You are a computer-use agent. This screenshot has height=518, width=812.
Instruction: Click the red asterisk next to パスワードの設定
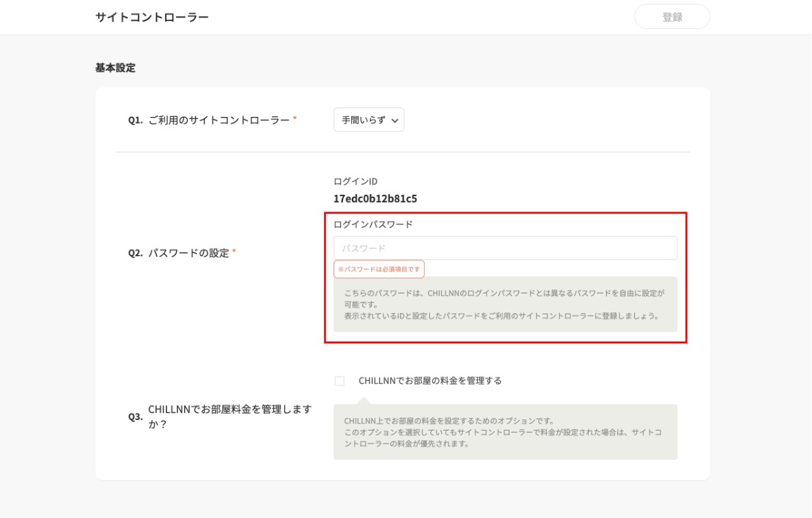pyautogui.click(x=234, y=252)
